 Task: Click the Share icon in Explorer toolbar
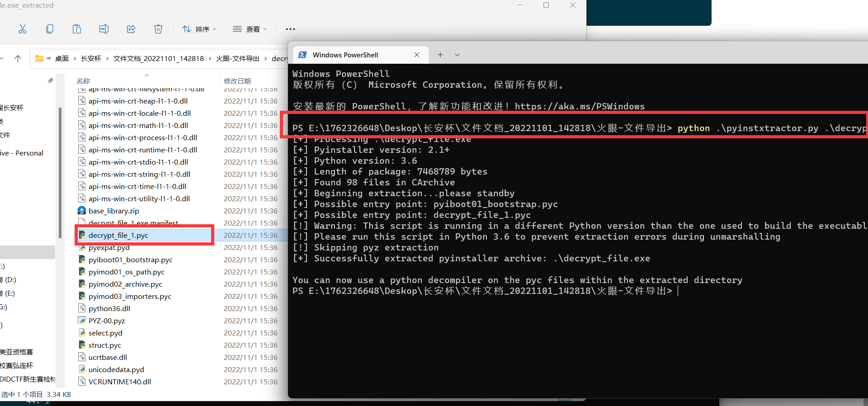point(131,29)
